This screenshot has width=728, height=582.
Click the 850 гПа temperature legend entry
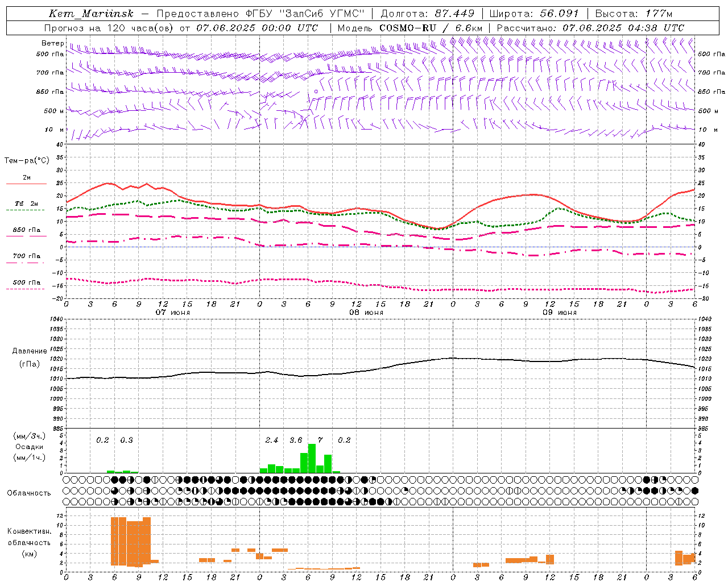[x=27, y=230]
